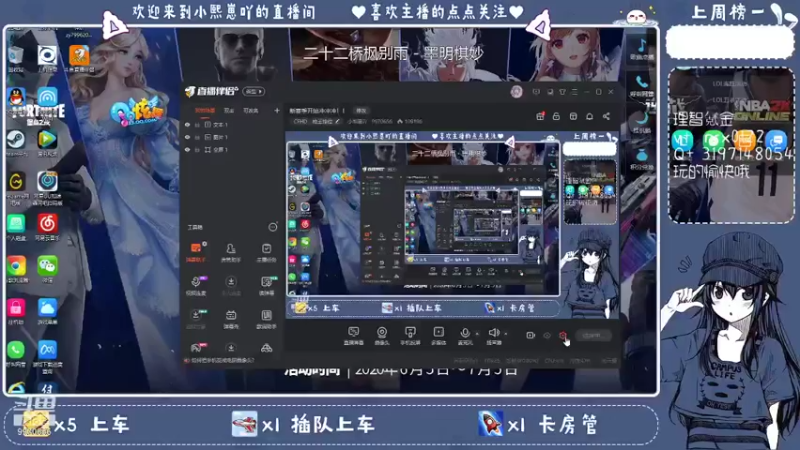Edit the room tag with pencil icon

click(x=337, y=121)
